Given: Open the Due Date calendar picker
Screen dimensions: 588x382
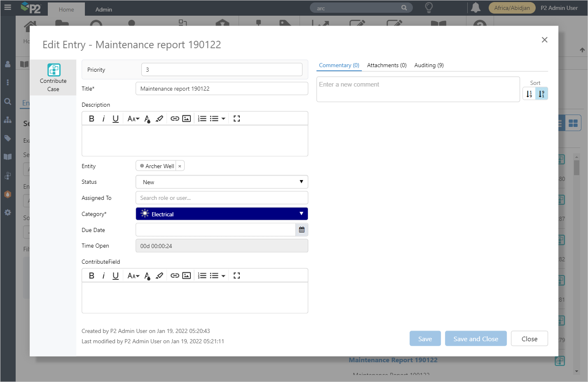Looking at the screenshot, I should click(302, 230).
